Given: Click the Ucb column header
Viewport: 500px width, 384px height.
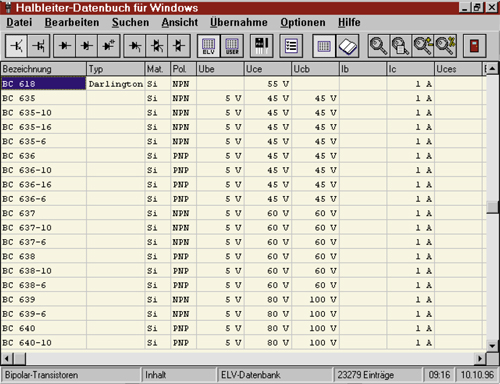Looking at the screenshot, I should (315, 69).
